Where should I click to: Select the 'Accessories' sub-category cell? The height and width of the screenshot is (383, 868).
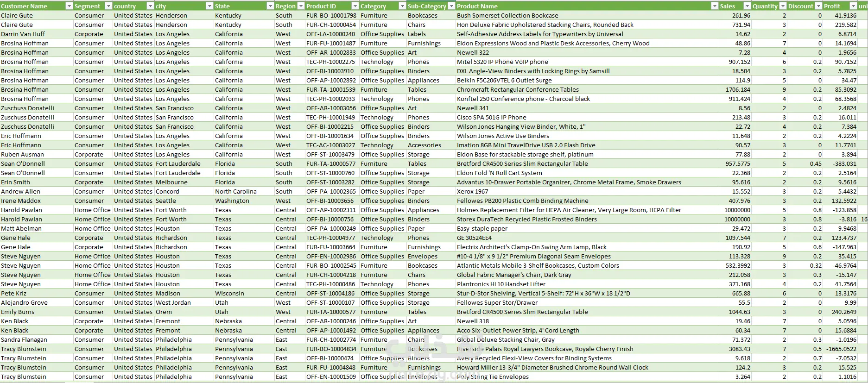coord(430,145)
